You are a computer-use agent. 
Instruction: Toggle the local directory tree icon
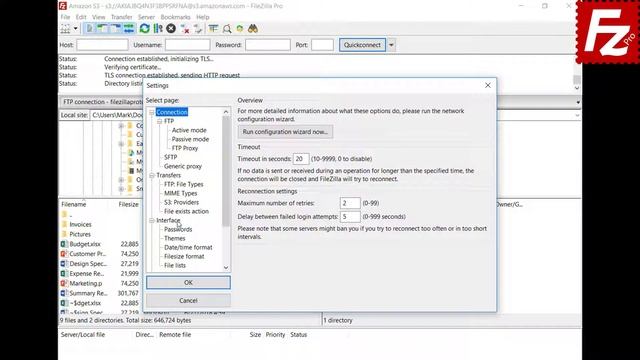(x=102, y=29)
